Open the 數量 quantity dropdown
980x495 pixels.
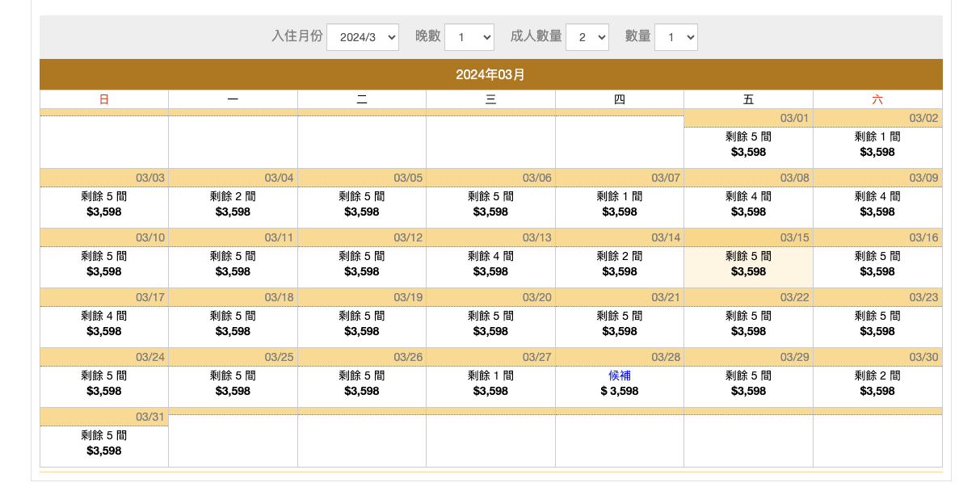click(x=675, y=37)
